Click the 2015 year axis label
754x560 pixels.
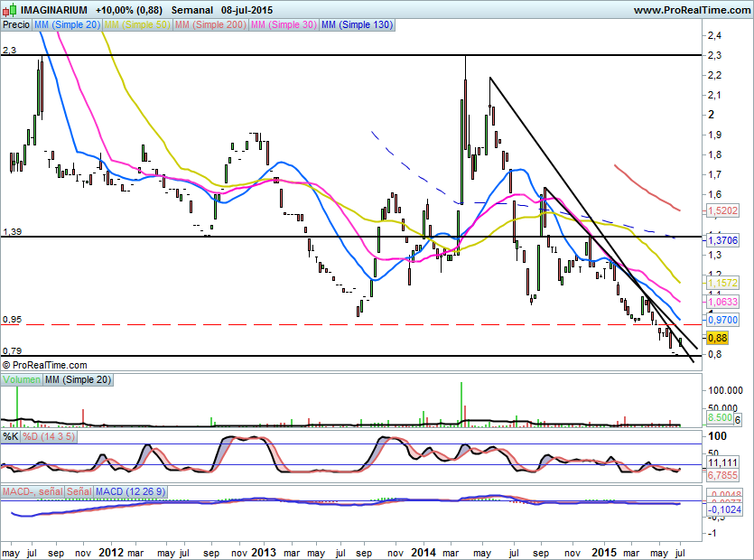click(604, 552)
